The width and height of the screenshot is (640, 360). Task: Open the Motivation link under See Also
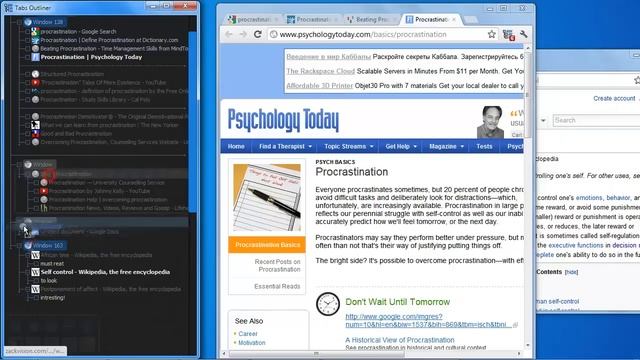pyautogui.click(x=251, y=342)
